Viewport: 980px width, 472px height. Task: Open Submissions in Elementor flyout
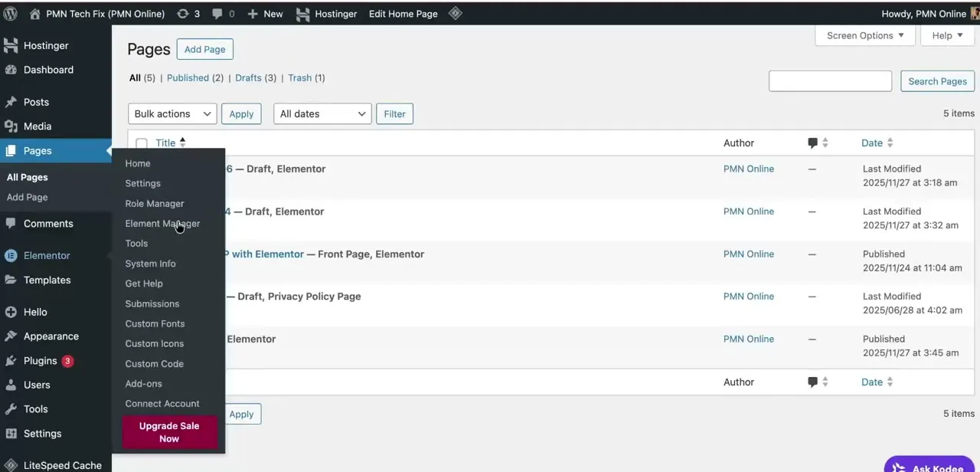tap(152, 303)
